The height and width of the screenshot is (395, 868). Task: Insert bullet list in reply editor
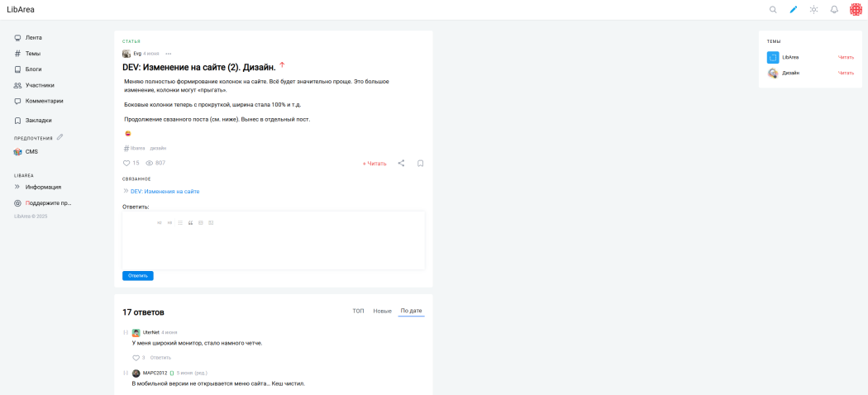[180, 223]
